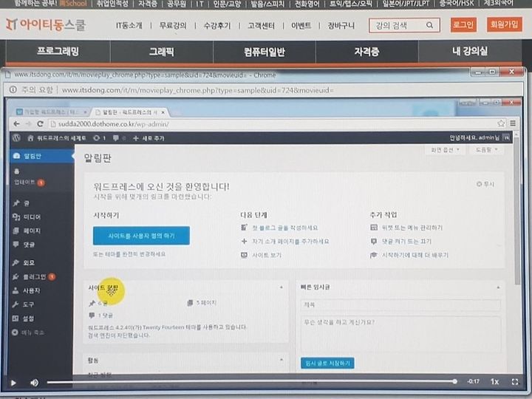Click 시작하기에 대해 더 배우기 link
The image size is (532, 399).
[x=415, y=255]
